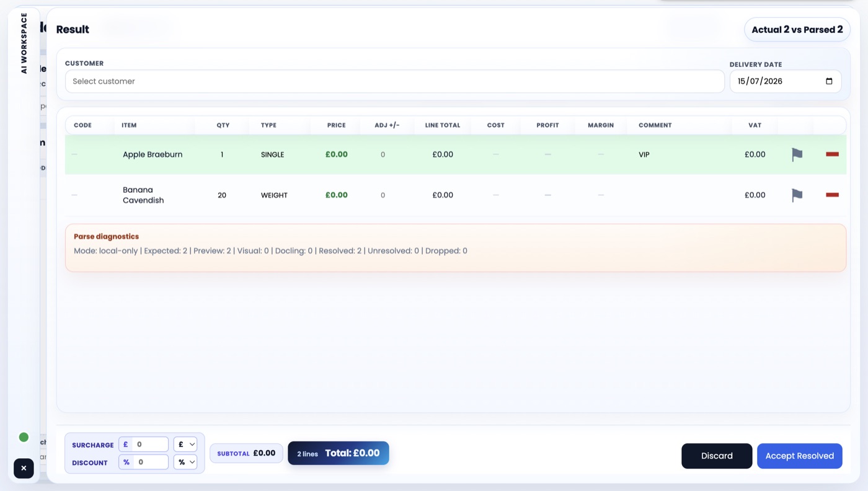Screen dimensions: 868x491
Task: Open the discount unit % dropdown
Action: [x=185, y=462]
